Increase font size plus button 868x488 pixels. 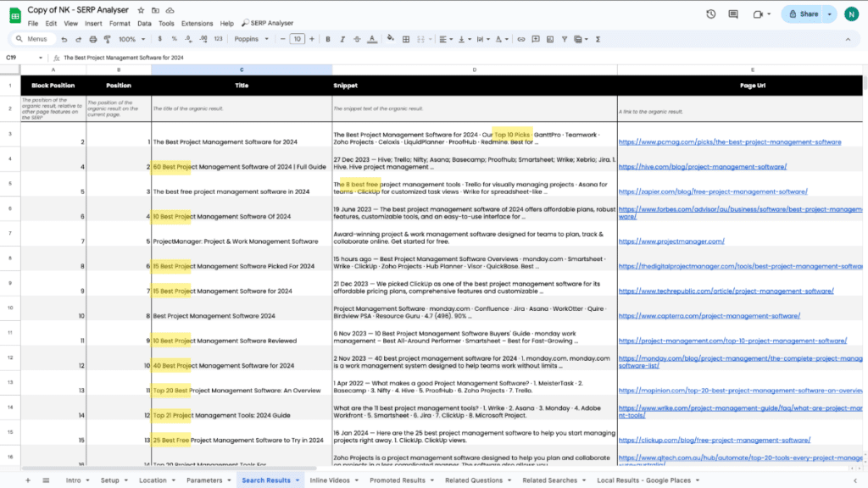pos(312,39)
